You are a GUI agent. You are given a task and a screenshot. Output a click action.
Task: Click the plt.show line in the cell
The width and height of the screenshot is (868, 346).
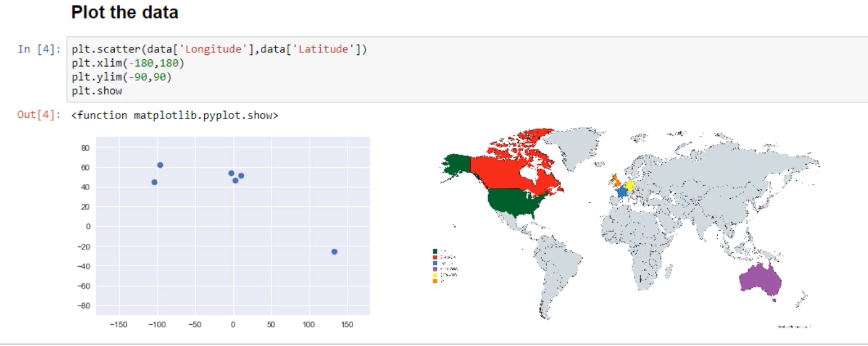pos(97,91)
